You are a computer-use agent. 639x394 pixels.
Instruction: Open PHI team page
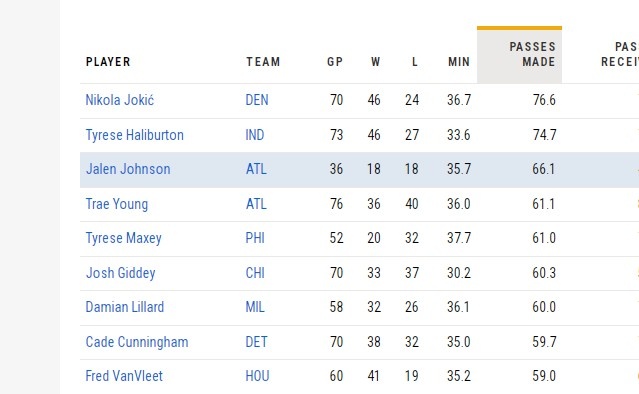tap(255, 238)
